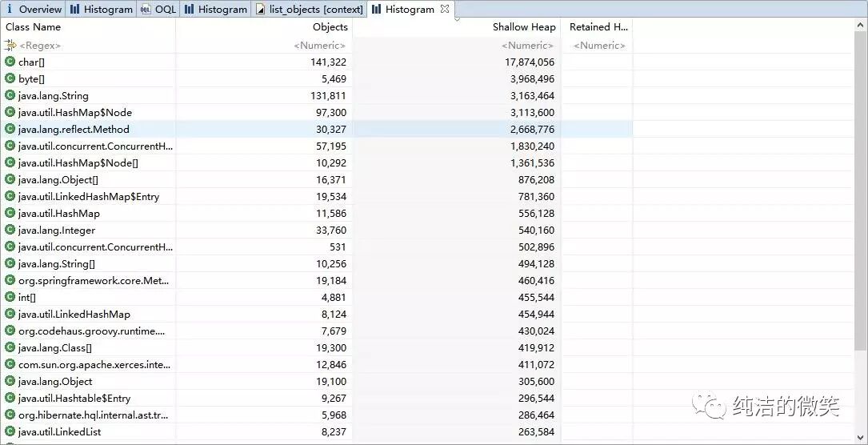This screenshot has width=868, height=445.
Task: Click class icon for char[]
Action: pos(10,62)
